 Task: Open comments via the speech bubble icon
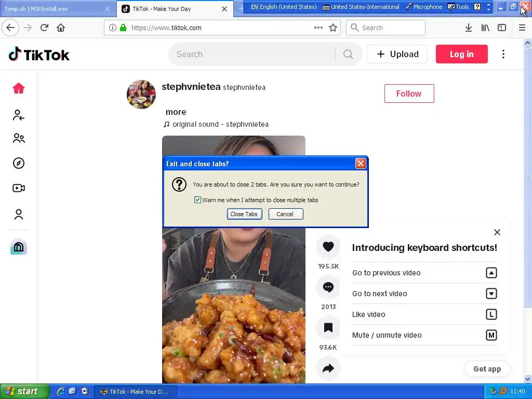click(x=328, y=287)
